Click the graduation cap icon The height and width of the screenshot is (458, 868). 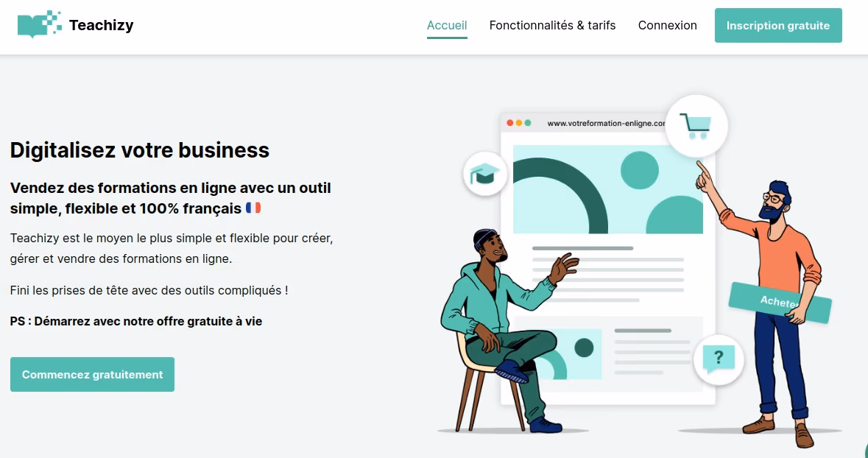[485, 174]
